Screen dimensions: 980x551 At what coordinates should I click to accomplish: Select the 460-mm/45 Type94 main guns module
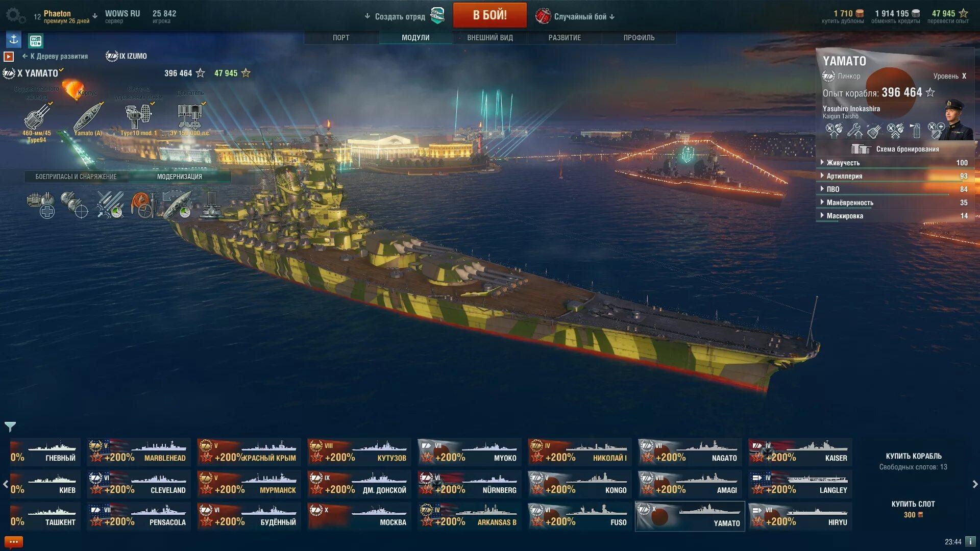pos(37,117)
